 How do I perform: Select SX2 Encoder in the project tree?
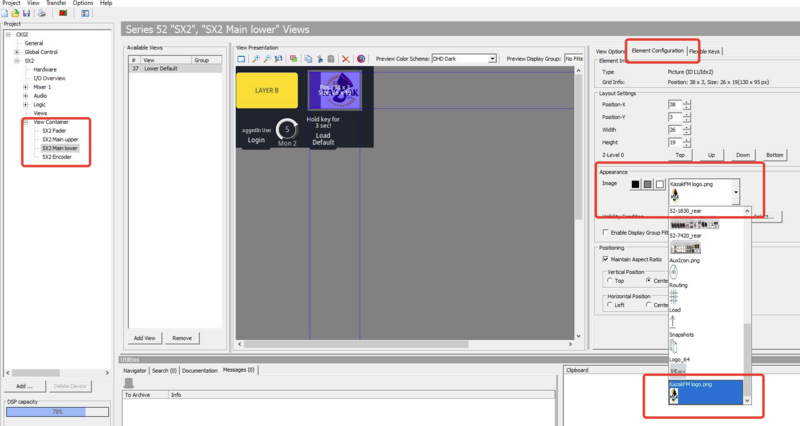[x=59, y=156]
